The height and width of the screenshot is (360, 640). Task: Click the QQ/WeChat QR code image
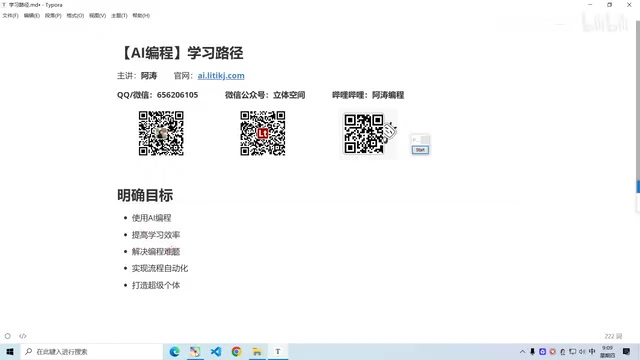pos(161,133)
